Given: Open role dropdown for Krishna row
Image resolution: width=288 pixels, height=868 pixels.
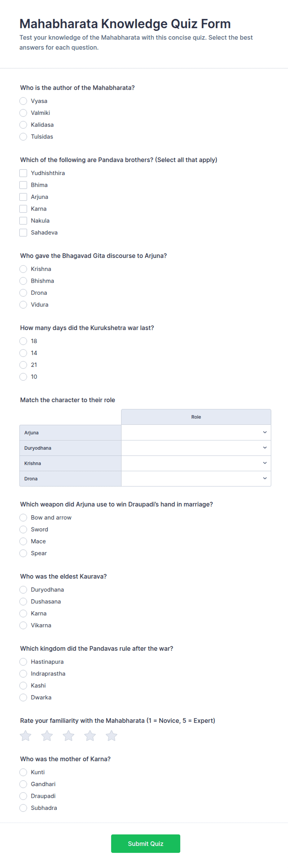Looking at the screenshot, I should pyautogui.click(x=196, y=463).
